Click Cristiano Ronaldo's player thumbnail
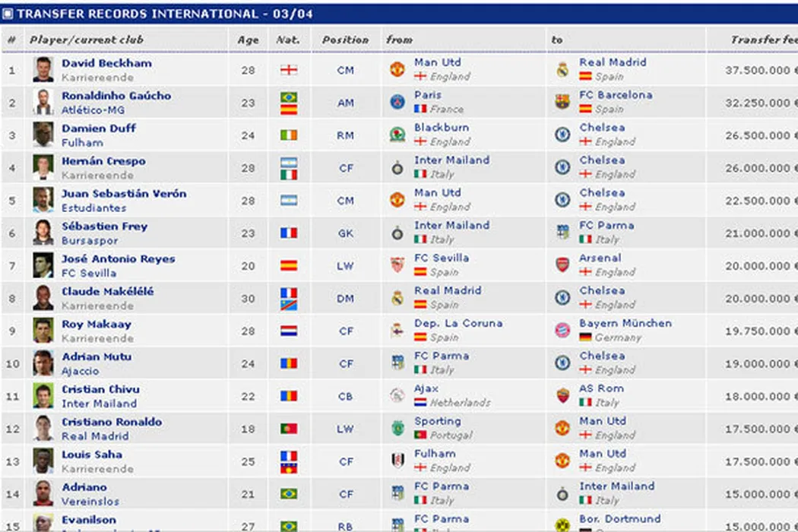Screen dimensions: 798x532 (43, 429)
